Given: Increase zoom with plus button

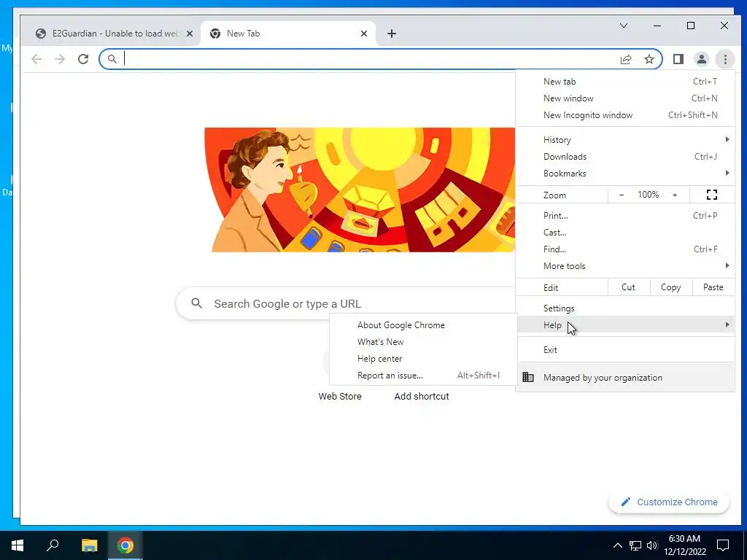Looking at the screenshot, I should pos(675,195).
